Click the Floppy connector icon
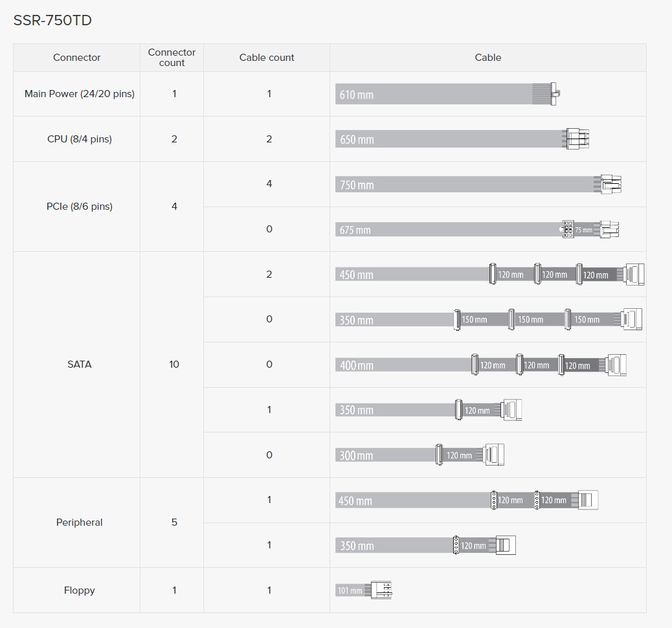The height and width of the screenshot is (628, 672). (382, 590)
